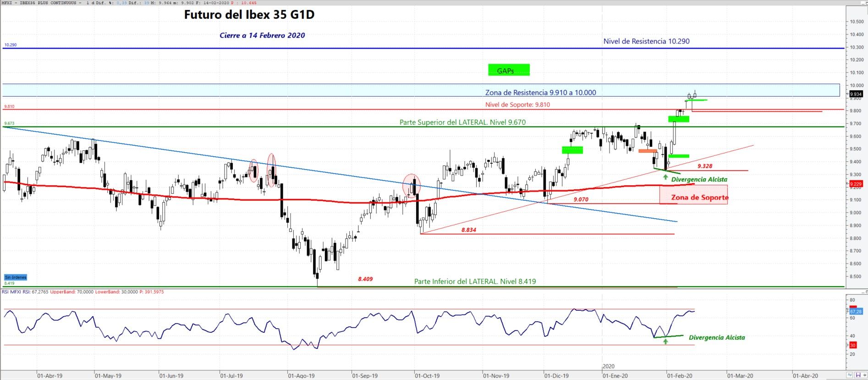Click the red '8.409' low annotation
Image resolution: width=868 pixels, height=380 pixels.
365,279
